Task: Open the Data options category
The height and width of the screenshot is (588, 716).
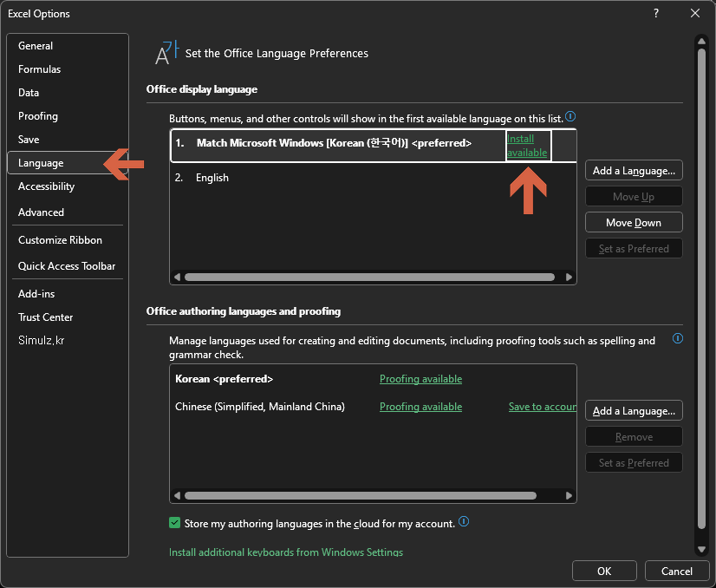Action: pyautogui.click(x=68, y=93)
